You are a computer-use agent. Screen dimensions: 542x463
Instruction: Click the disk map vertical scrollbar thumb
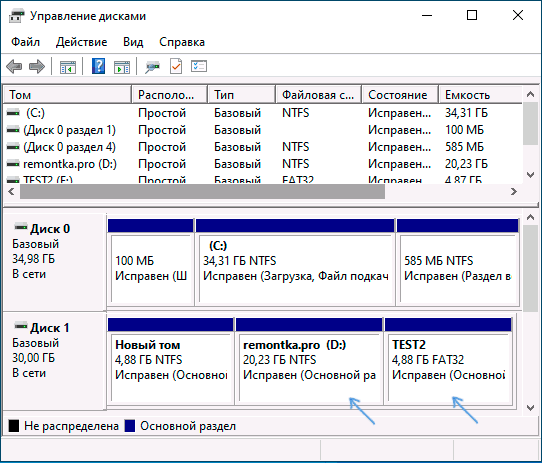coord(531,268)
